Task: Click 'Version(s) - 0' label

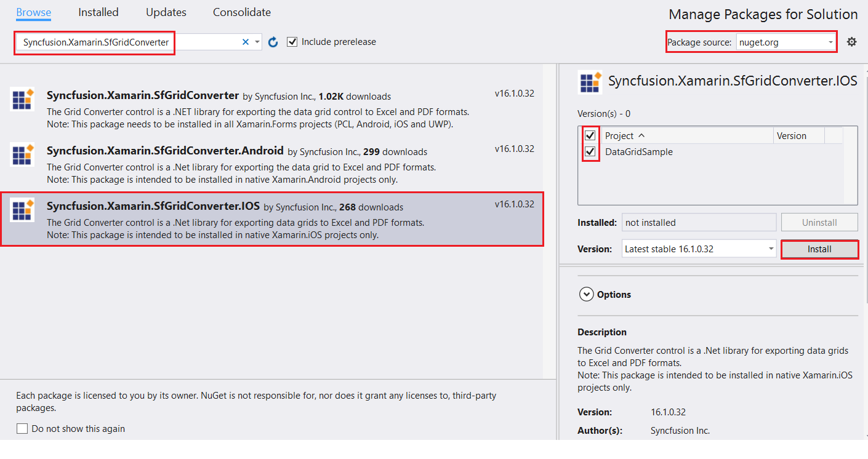Action: (x=604, y=114)
